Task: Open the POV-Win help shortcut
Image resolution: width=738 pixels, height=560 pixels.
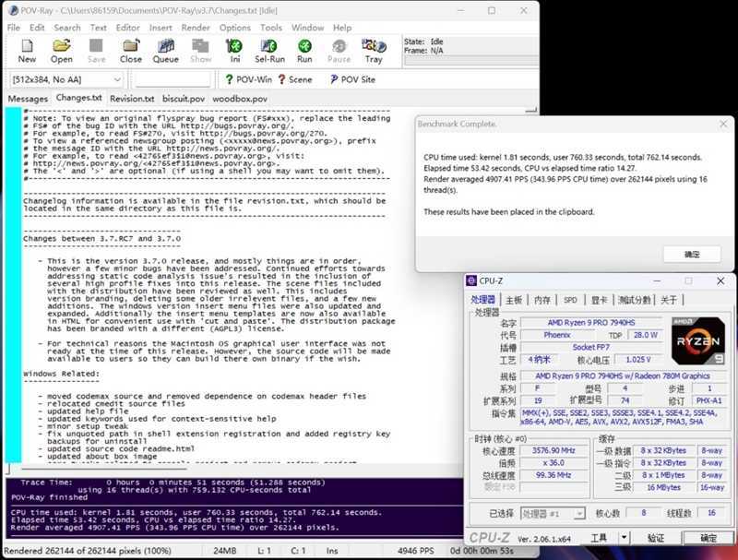Action: point(247,79)
